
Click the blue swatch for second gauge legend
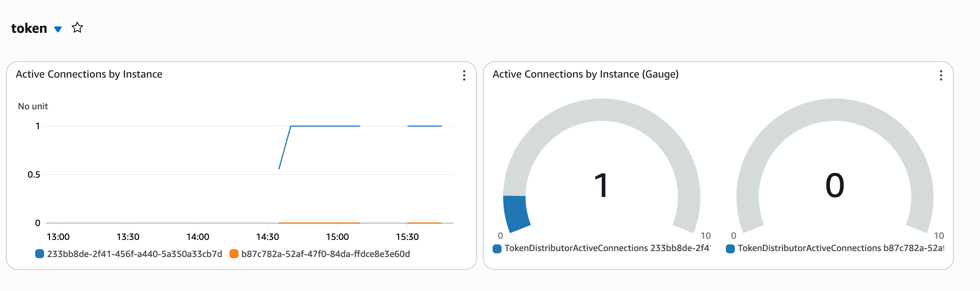pyautogui.click(x=730, y=248)
